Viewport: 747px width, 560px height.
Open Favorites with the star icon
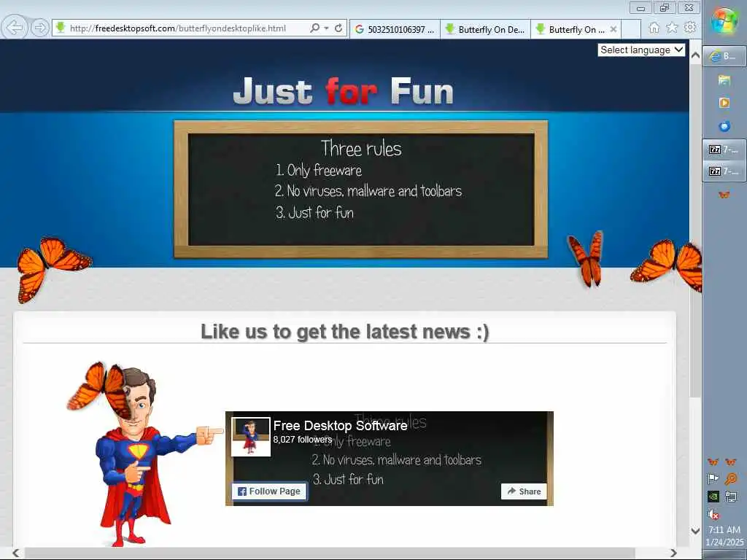click(x=672, y=28)
